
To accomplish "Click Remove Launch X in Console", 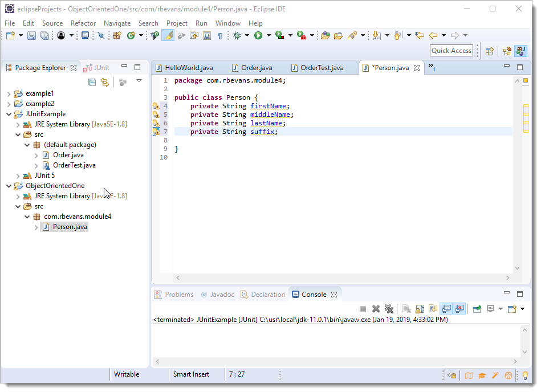I will point(376,309).
